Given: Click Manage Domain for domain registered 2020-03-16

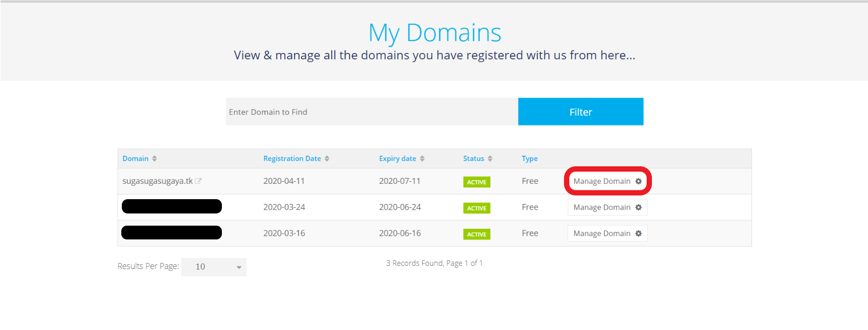Looking at the screenshot, I should (x=602, y=234).
